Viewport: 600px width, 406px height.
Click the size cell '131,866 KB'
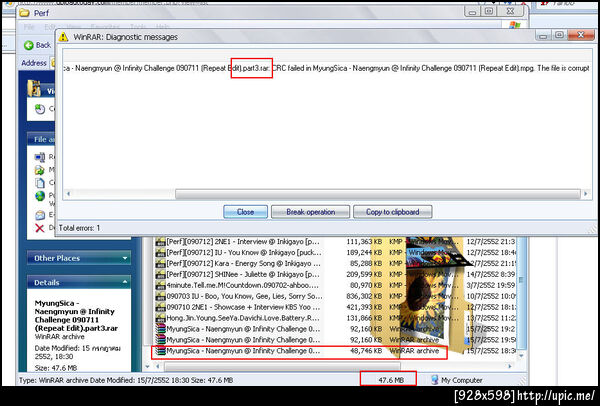(x=364, y=318)
